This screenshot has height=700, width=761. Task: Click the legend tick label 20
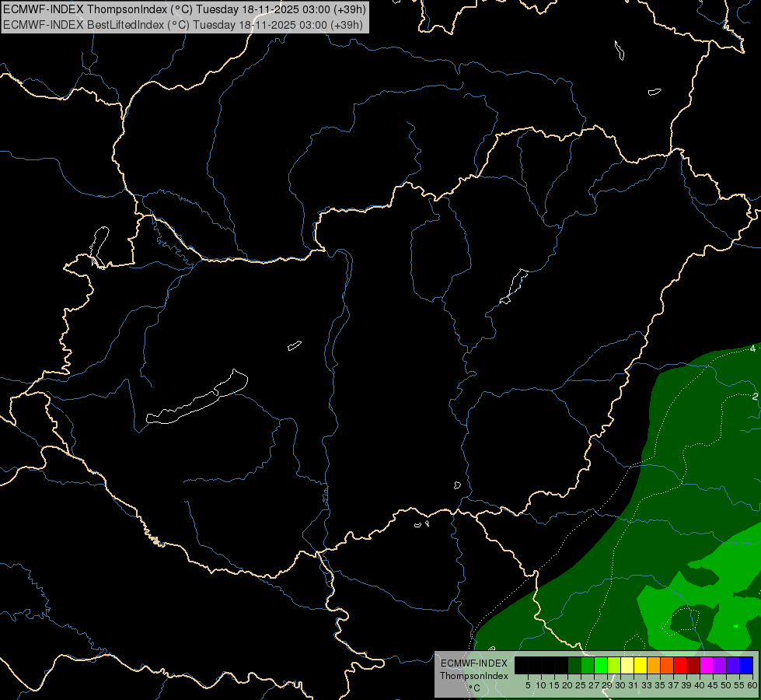click(567, 685)
